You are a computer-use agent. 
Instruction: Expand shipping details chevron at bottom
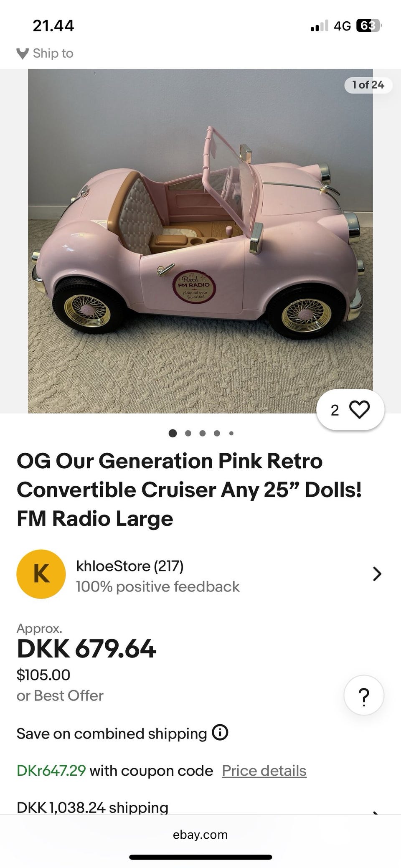click(377, 811)
